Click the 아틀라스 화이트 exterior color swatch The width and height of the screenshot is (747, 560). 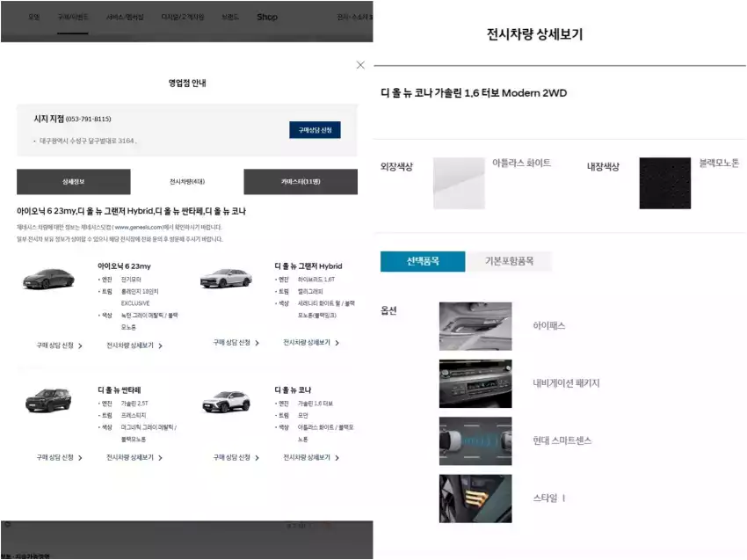pos(459,183)
